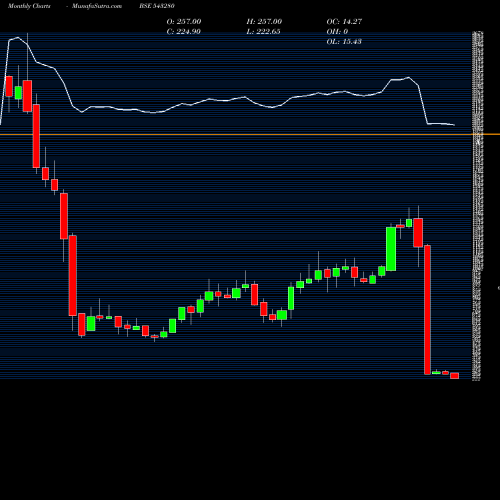Image resolution: width=500 pixels, height=500 pixels.
Task: Click the orange horizontal price line
Action: point(250,134)
